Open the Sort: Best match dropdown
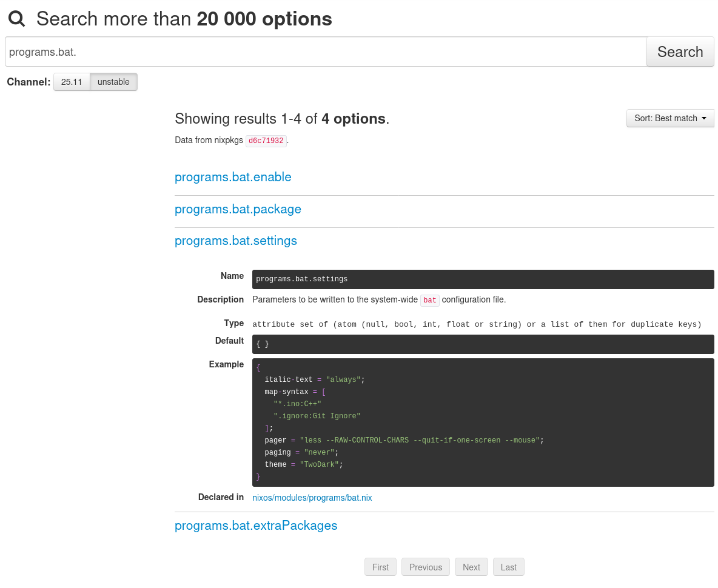Screen dimensions: 718x588 pos(669,118)
